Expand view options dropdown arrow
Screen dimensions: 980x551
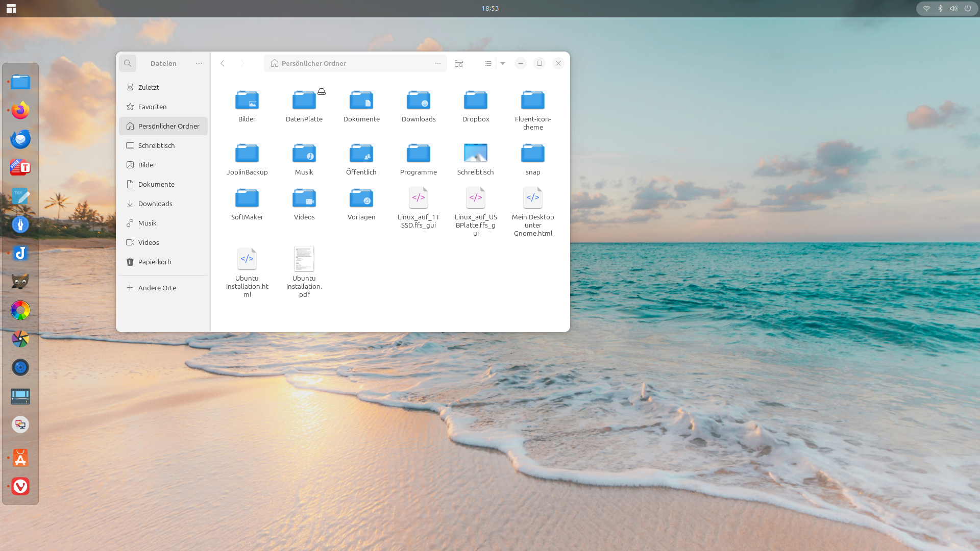pyautogui.click(x=503, y=63)
